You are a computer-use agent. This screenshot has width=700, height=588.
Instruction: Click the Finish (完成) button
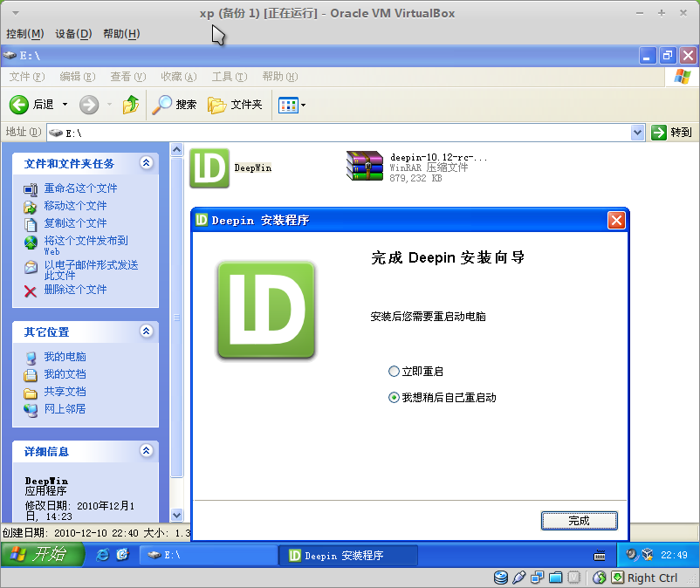(x=579, y=521)
